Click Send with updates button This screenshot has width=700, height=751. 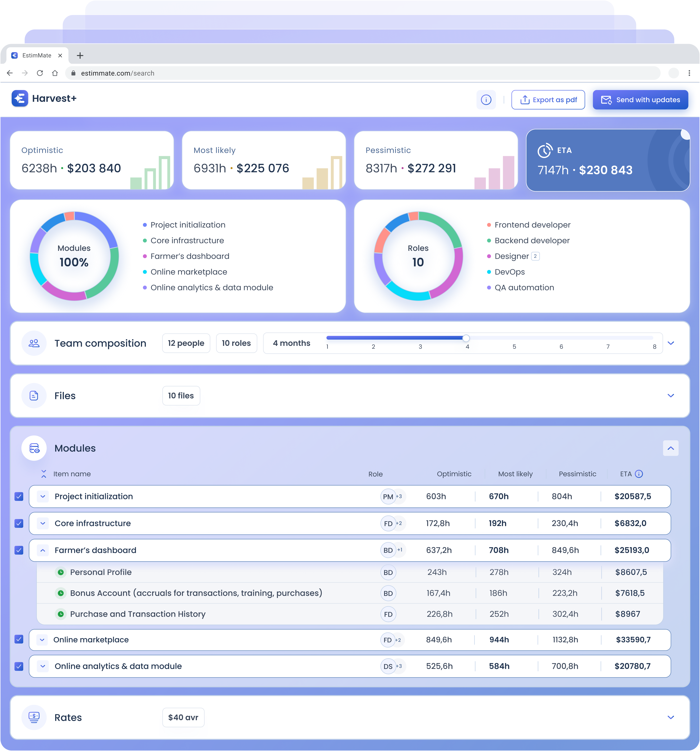click(x=640, y=100)
